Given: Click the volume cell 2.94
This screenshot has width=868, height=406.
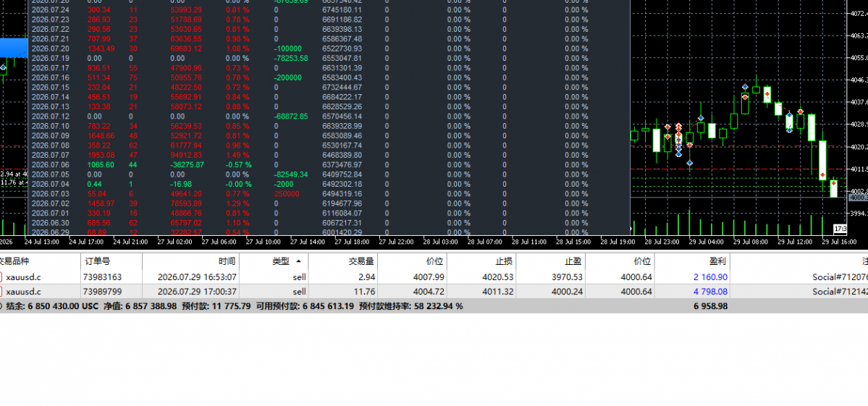Looking at the screenshot, I should pyautogui.click(x=368, y=277).
